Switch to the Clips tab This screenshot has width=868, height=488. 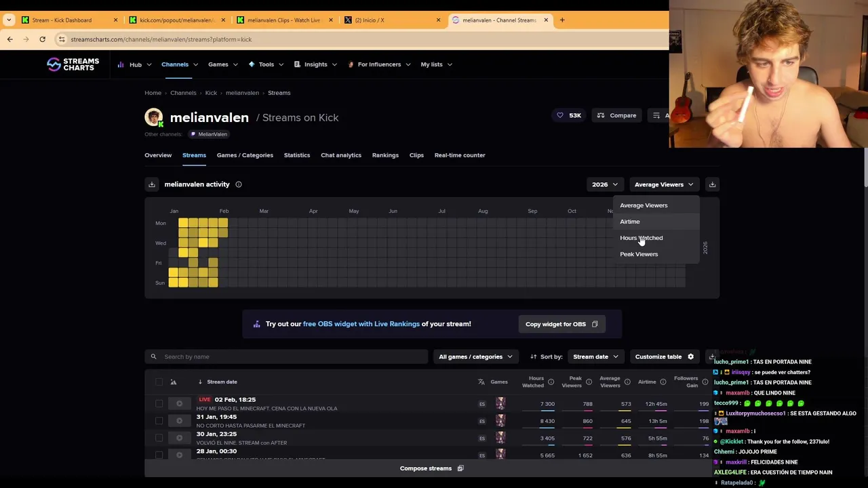(416, 155)
